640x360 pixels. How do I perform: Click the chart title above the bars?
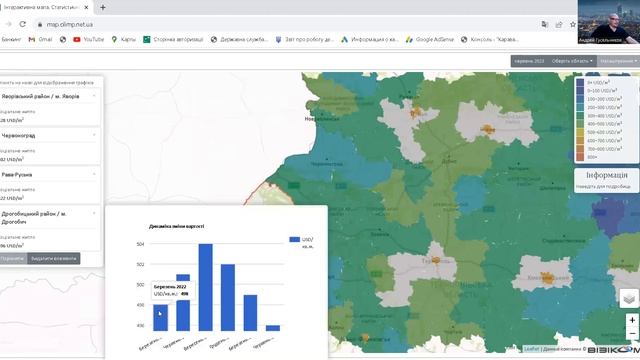176,226
